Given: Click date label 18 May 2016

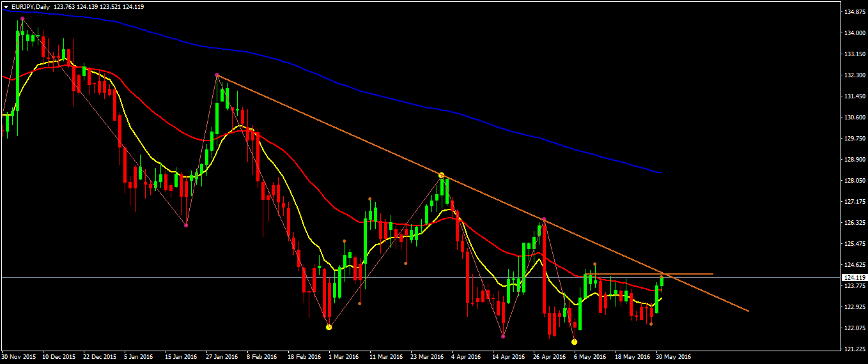Looking at the screenshot, I should 632,357.
